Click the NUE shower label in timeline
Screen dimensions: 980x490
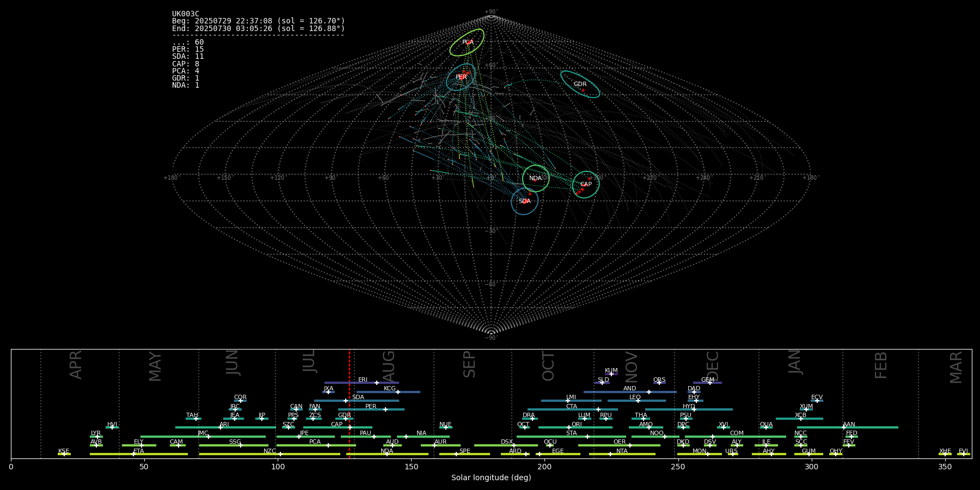(445, 425)
